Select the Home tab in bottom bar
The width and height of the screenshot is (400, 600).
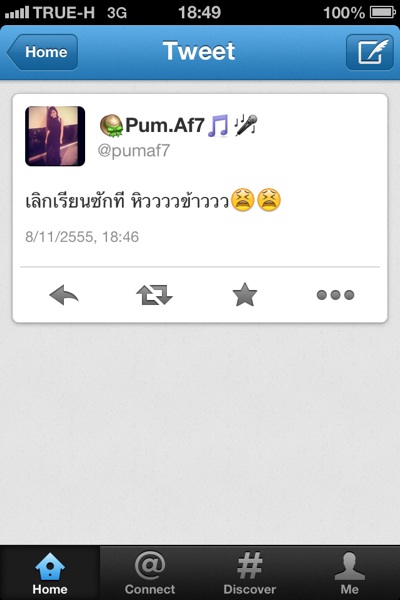pos(50,573)
